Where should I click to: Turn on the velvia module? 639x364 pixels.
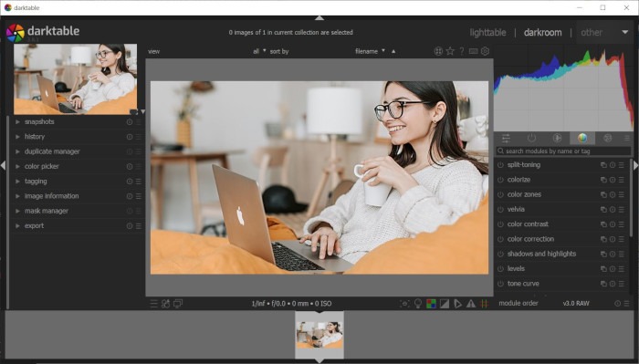[500, 209]
